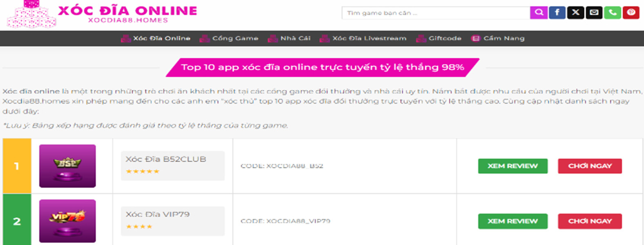
Task: Open the red Pinterest icon
Action: (631, 13)
